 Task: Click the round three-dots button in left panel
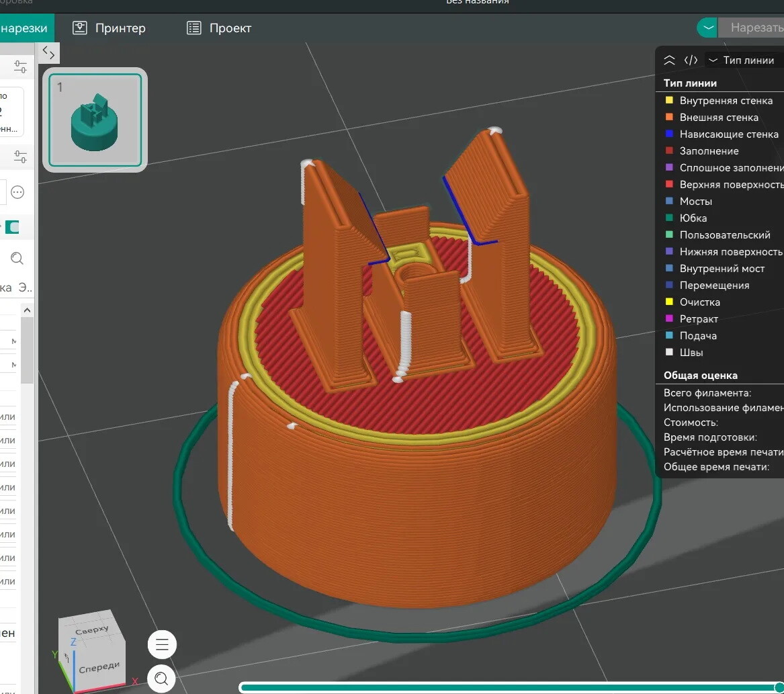(x=17, y=192)
